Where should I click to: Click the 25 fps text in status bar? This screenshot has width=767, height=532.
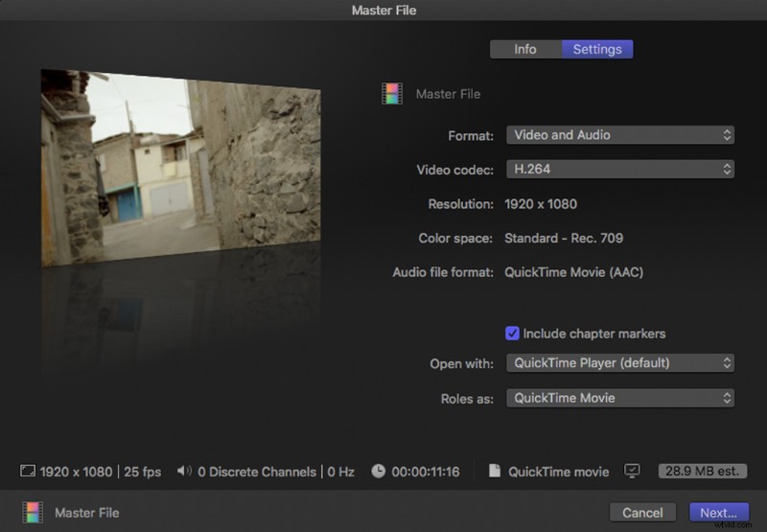[142, 472]
